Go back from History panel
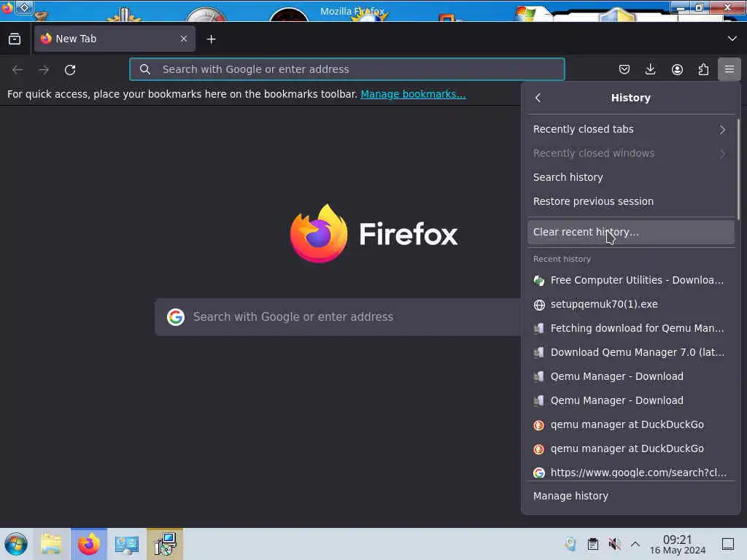 pos(538,98)
